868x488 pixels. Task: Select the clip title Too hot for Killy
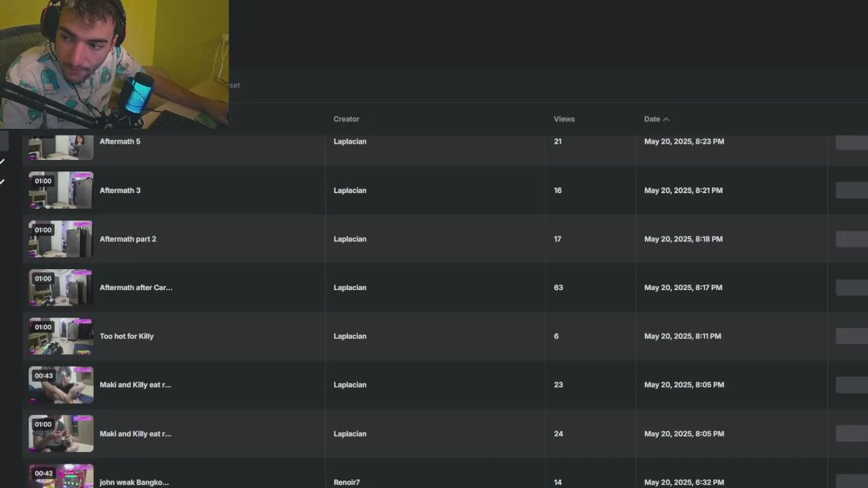127,336
